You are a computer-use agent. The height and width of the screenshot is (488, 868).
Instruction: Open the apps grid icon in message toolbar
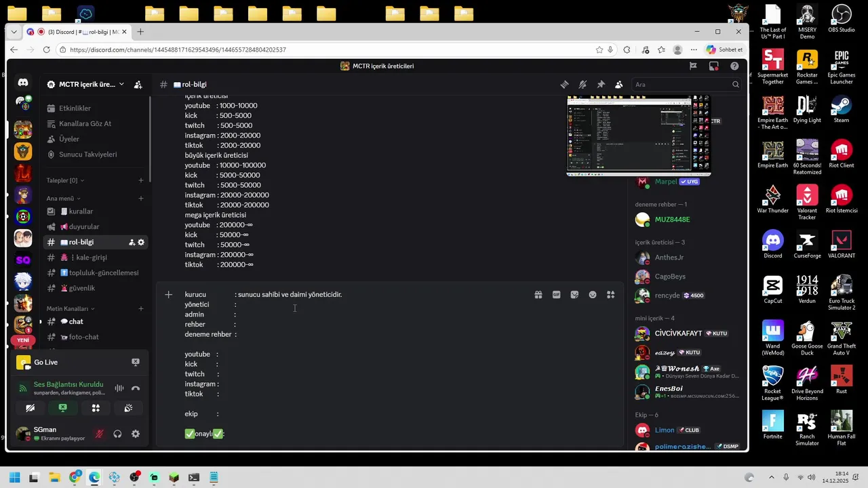611,295
